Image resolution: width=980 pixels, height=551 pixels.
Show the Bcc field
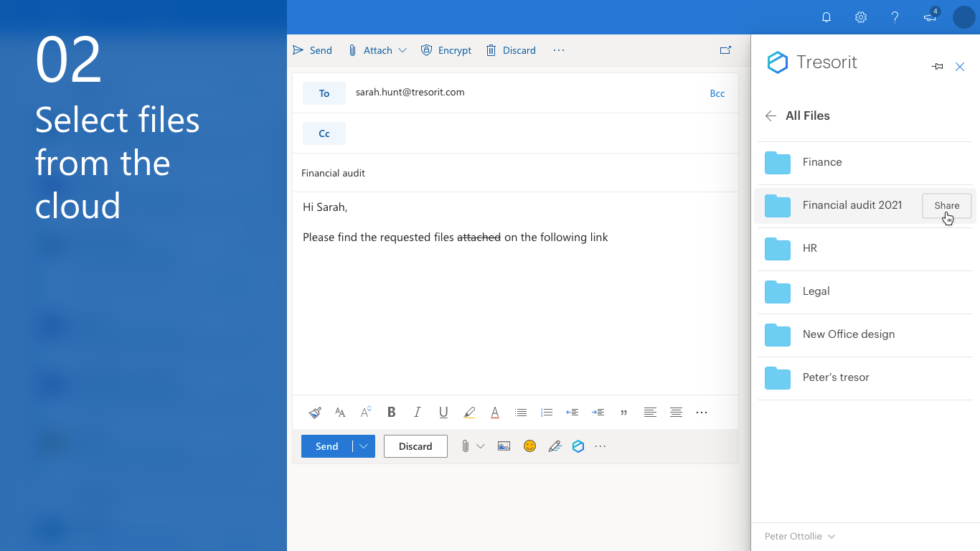point(717,93)
